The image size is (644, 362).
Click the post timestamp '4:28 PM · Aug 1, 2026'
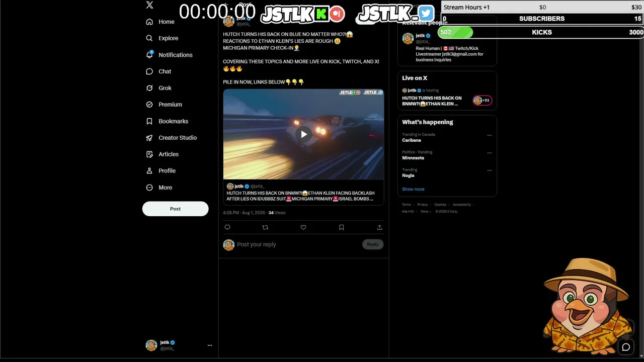tap(244, 213)
